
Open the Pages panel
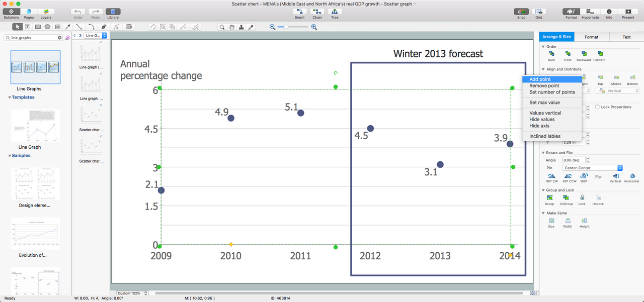29,12
